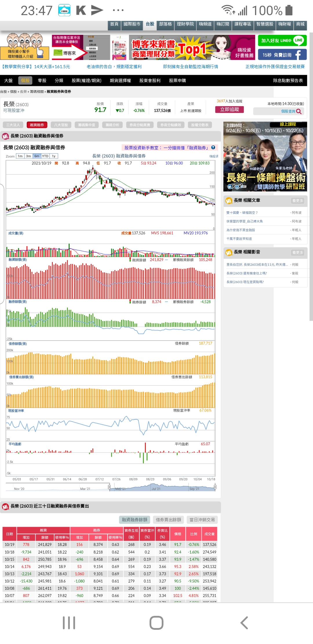Viewport: 313px width, 644px height.
Task: Open the Android recent apps button
Action: point(69,623)
